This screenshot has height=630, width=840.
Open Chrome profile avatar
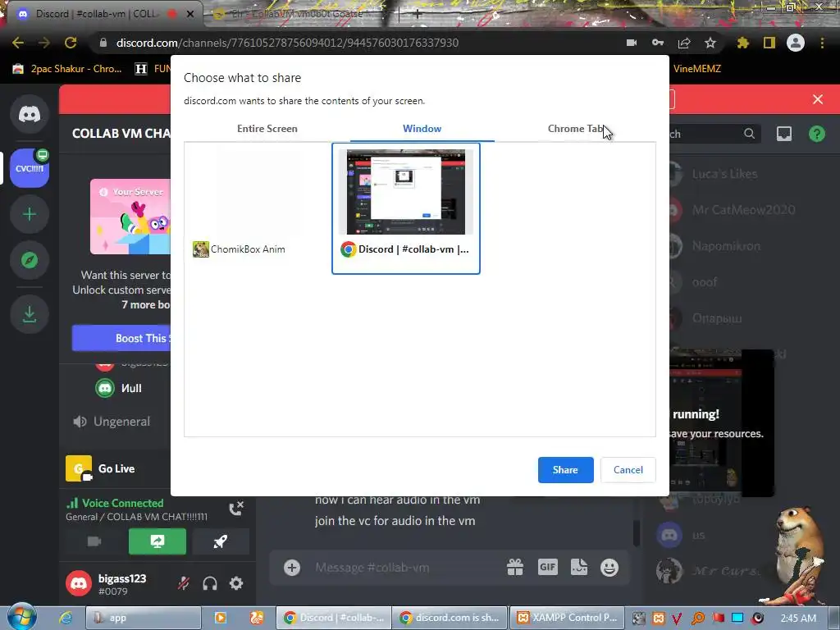[796, 43]
